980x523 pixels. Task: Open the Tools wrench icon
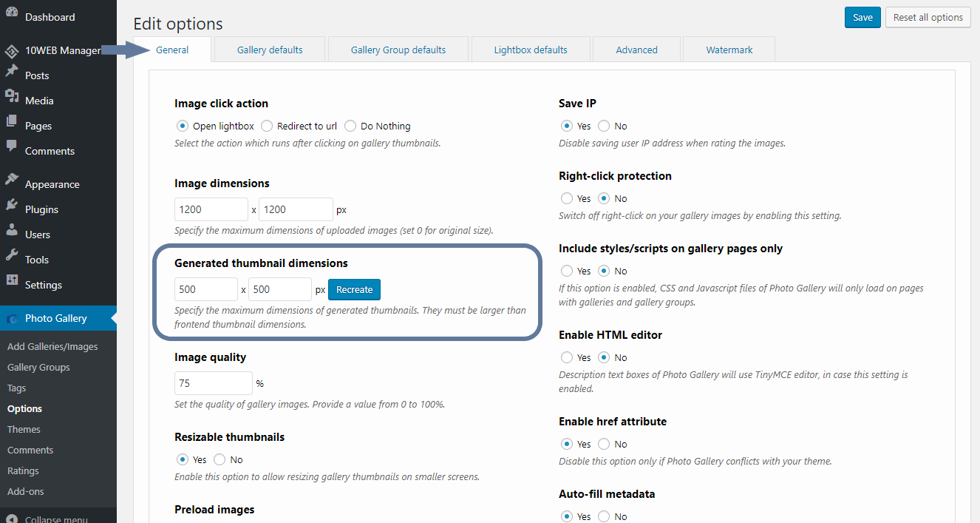tap(12, 257)
